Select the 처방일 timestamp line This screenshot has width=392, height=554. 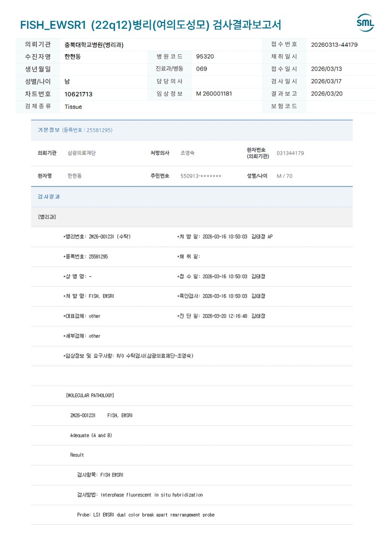coord(225,237)
